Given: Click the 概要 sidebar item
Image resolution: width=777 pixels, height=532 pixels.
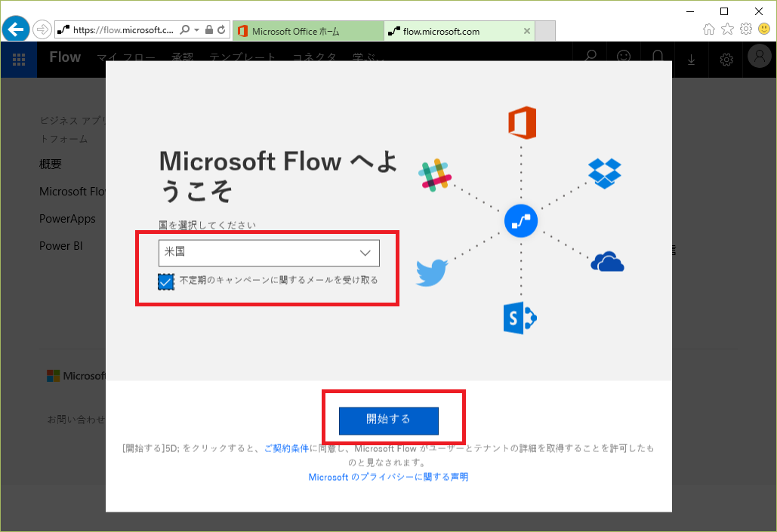Looking at the screenshot, I should point(51,164).
